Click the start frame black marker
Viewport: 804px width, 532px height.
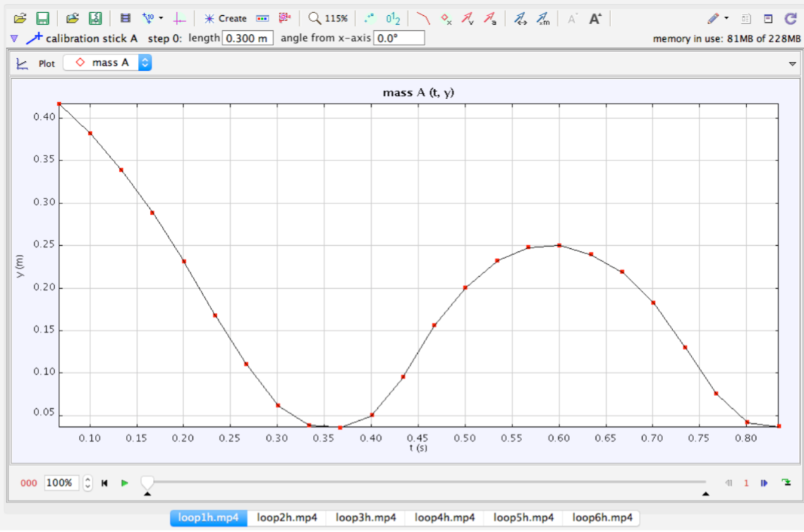coord(147,495)
